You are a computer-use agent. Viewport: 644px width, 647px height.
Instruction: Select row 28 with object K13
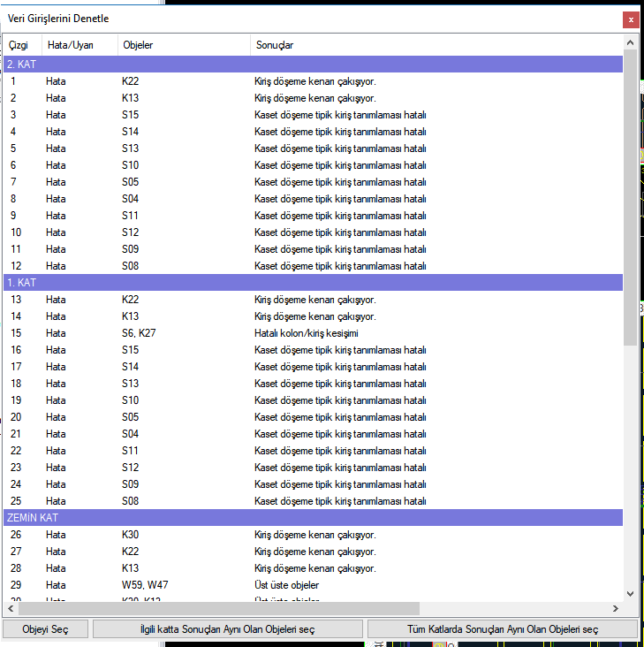point(313,568)
